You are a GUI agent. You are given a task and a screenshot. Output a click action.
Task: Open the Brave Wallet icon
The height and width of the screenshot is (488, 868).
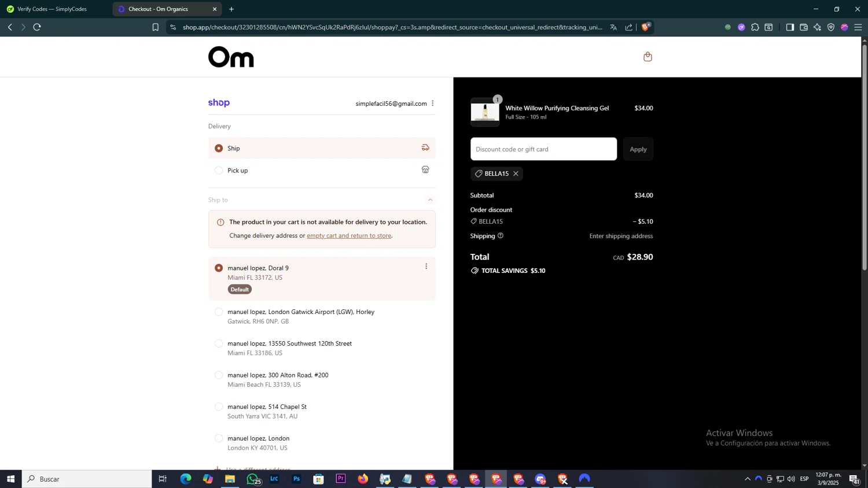click(x=804, y=27)
